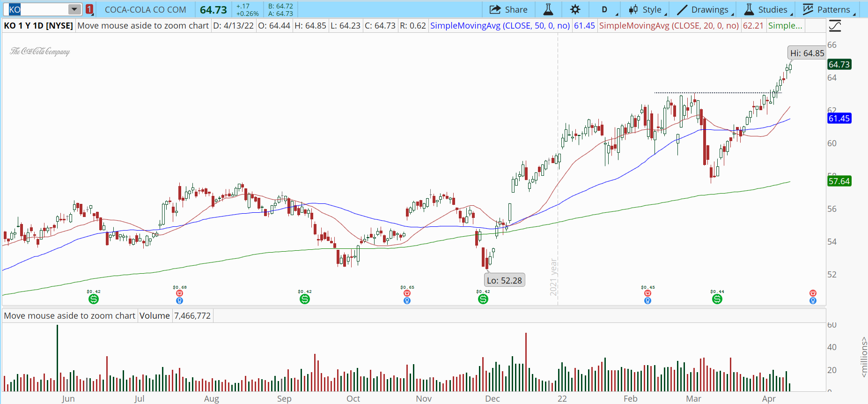Click the O: 64.44 open value
This screenshot has width=868, height=404.
(x=274, y=26)
